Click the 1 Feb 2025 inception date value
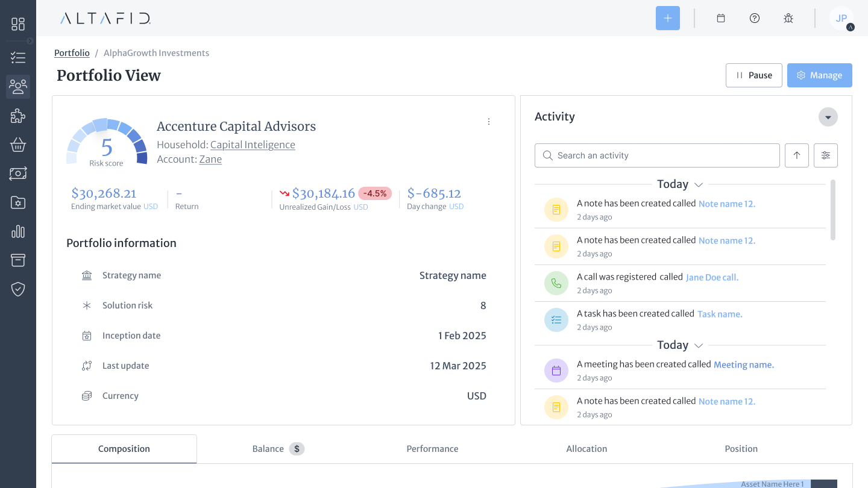Image resolution: width=868 pixels, height=488 pixels. 462,336
